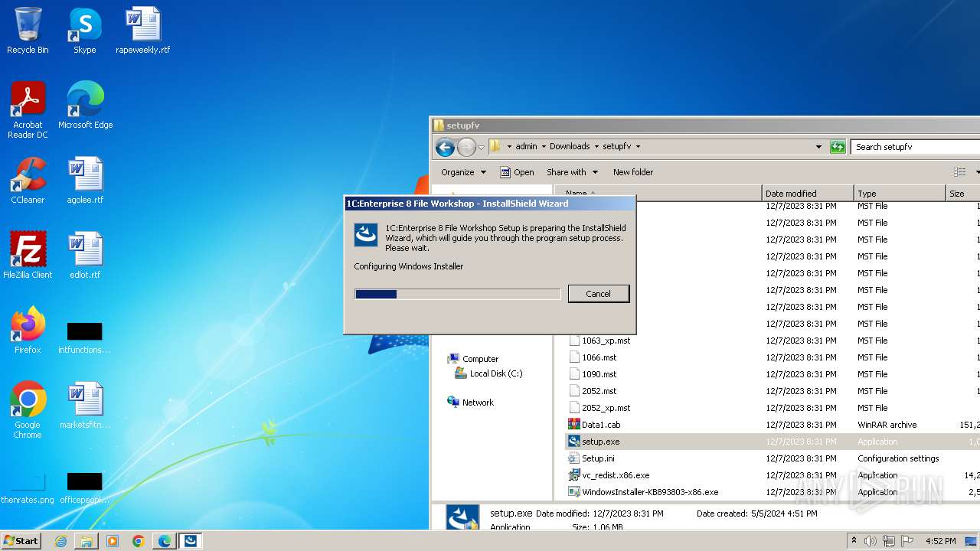Select the thenrates.png desktop file
The height and width of the screenshot is (551, 980).
(x=28, y=487)
